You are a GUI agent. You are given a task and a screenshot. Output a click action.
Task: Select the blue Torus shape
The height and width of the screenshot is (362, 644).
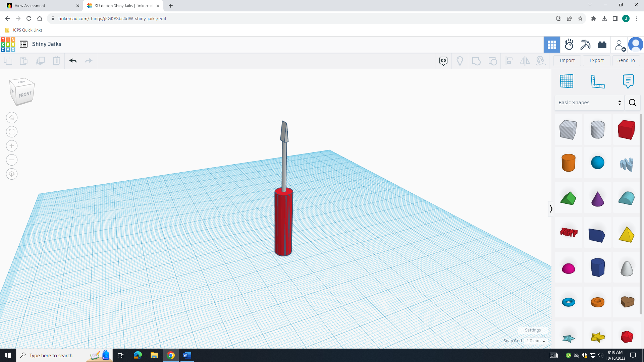coord(568,302)
